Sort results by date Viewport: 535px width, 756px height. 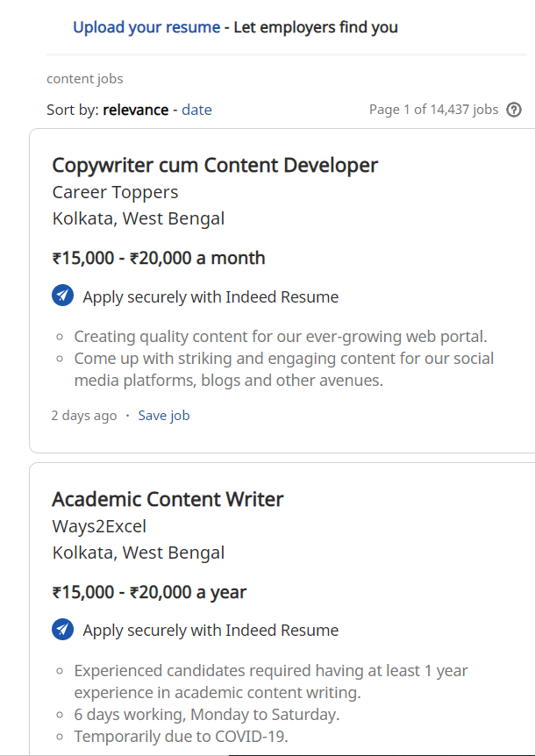(x=196, y=110)
